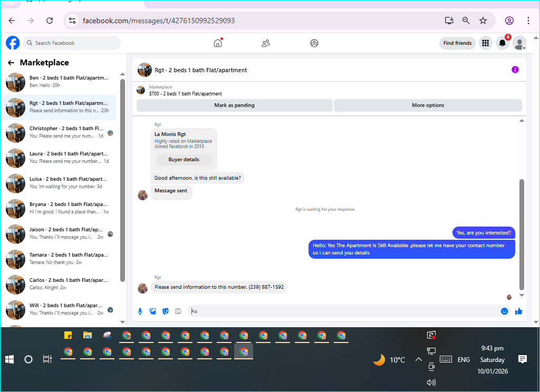Click More options button
Screen dimensions: 540x392
coord(428,105)
